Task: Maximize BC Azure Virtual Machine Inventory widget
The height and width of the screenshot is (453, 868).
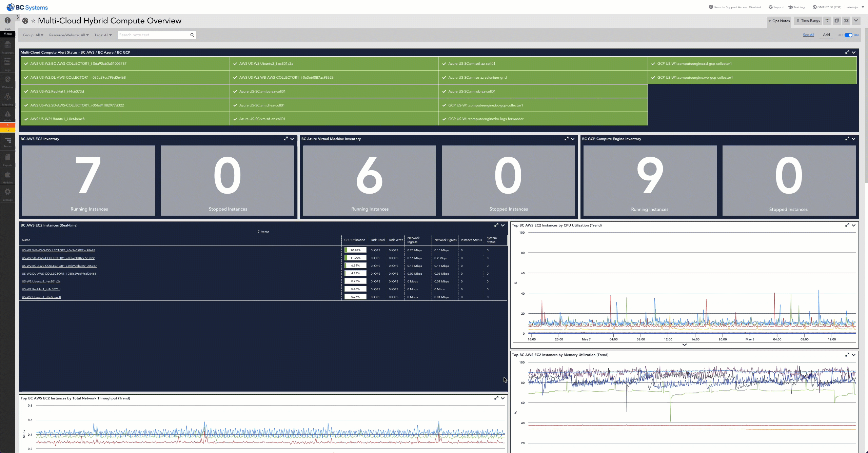Action: (x=567, y=139)
